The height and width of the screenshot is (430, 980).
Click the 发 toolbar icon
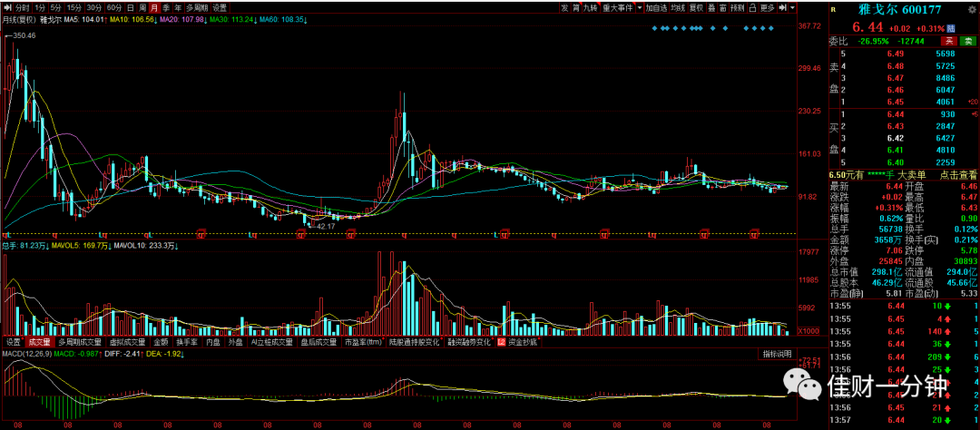click(x=564, y=8)
